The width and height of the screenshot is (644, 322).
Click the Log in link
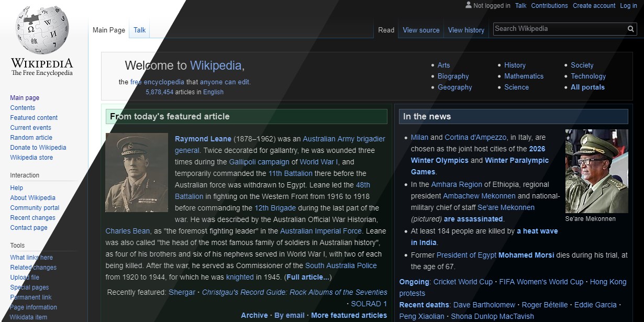(628, 6)
